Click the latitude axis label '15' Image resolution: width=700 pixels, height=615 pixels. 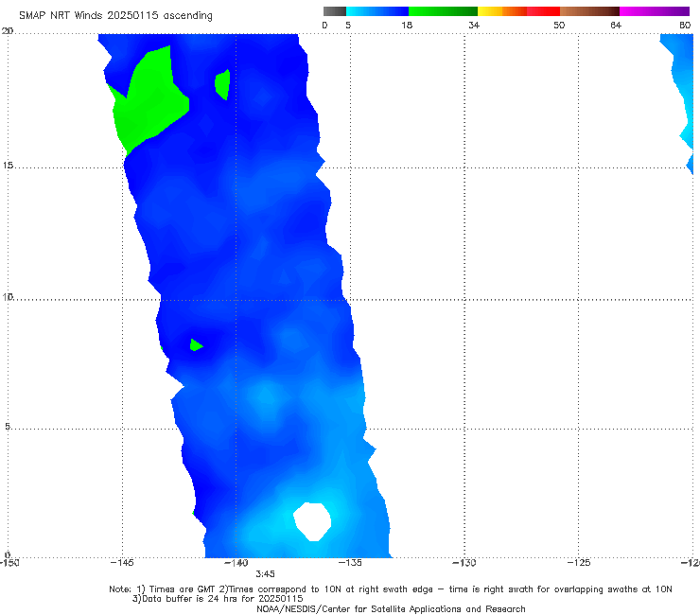(x=8, y=166)
